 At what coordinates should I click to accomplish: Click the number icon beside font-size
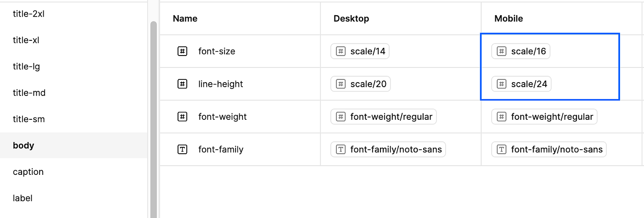click(x=182, y=51)
